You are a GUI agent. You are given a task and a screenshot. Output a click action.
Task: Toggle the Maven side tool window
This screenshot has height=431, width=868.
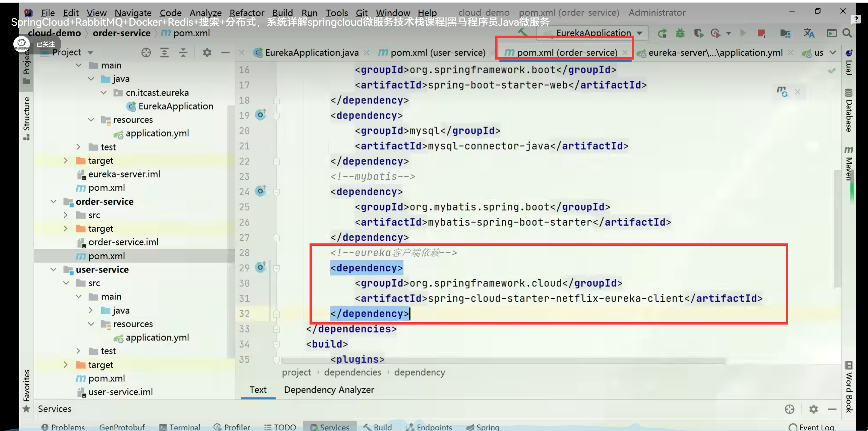pos(848,164)
